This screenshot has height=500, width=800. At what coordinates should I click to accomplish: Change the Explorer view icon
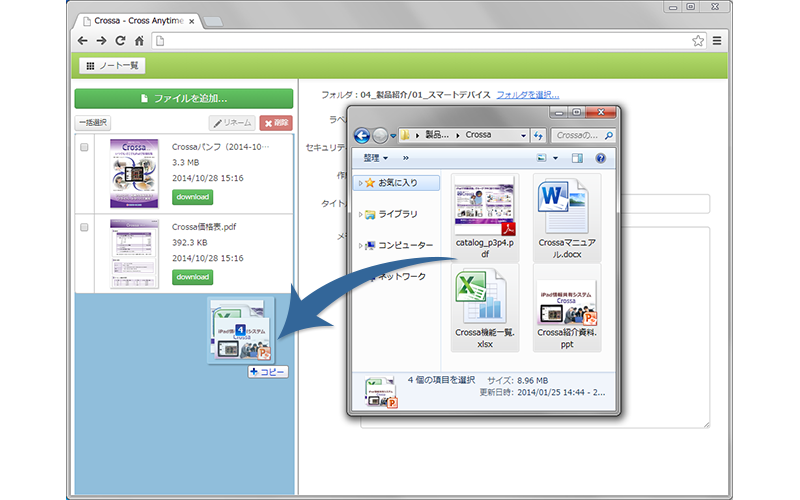point(542,158)
